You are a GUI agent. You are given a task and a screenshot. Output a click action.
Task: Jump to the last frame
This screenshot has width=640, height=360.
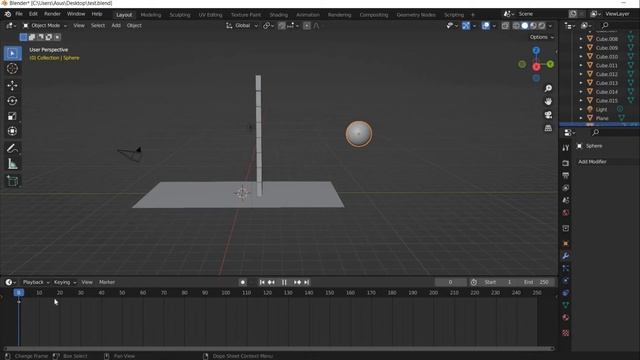[x=307, y=282]
